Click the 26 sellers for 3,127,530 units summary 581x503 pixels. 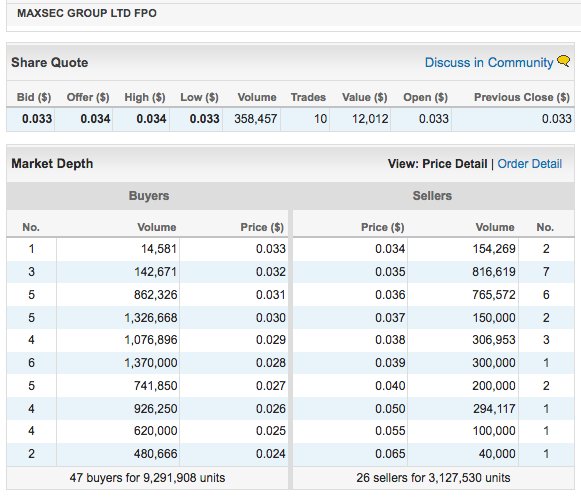(x=433, y=477)
